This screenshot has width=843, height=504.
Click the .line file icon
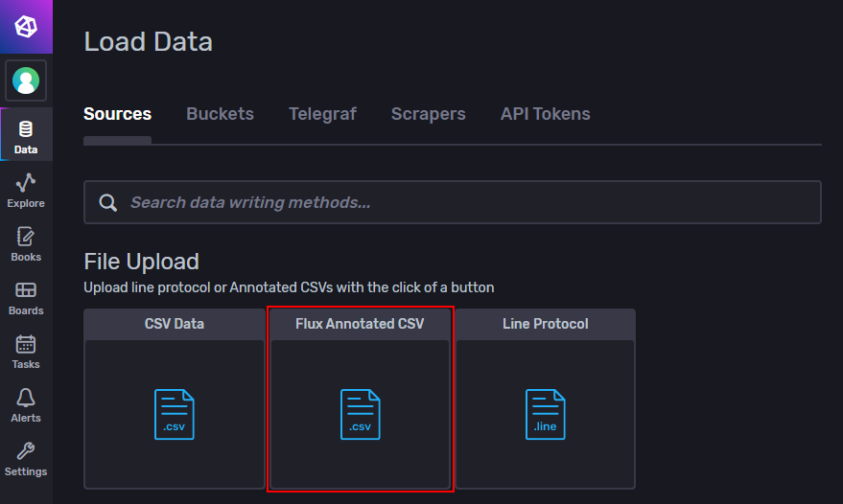(545, 414)
